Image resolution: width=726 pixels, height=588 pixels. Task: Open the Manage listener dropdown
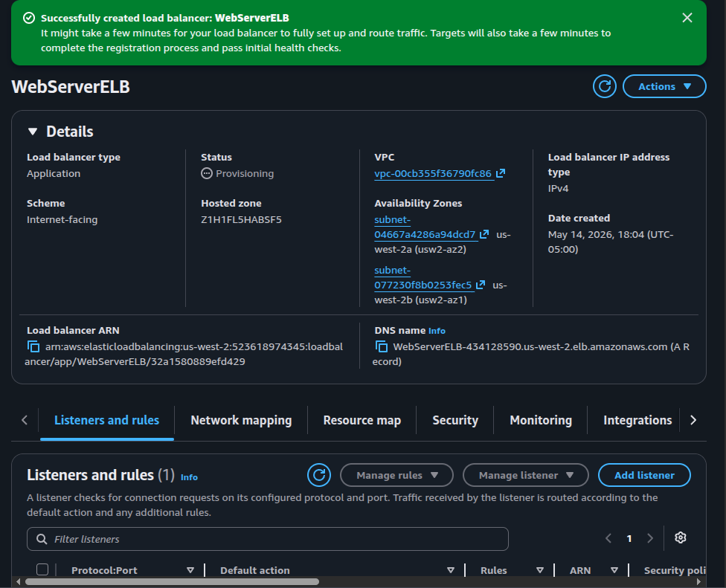[526, 475]
